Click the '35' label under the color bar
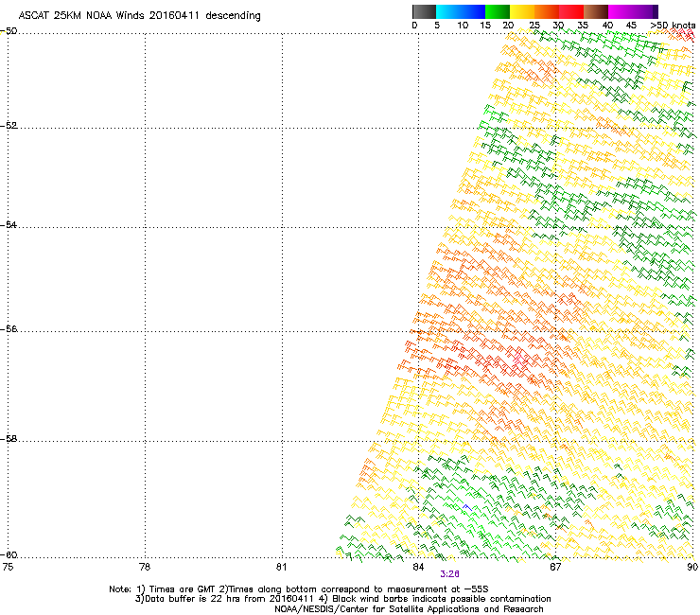This screenshot has height=615, width=700. point(583,26)
